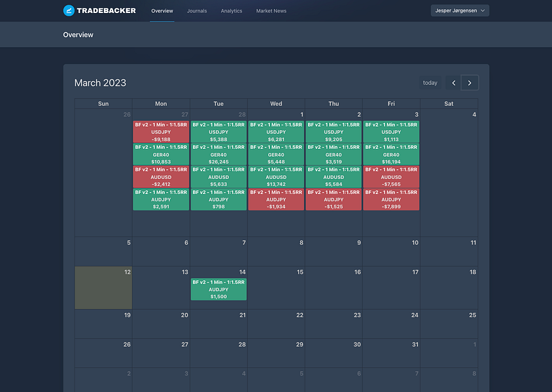Open the AUDJPY -$1,525 trade entry

click(334, 199)
